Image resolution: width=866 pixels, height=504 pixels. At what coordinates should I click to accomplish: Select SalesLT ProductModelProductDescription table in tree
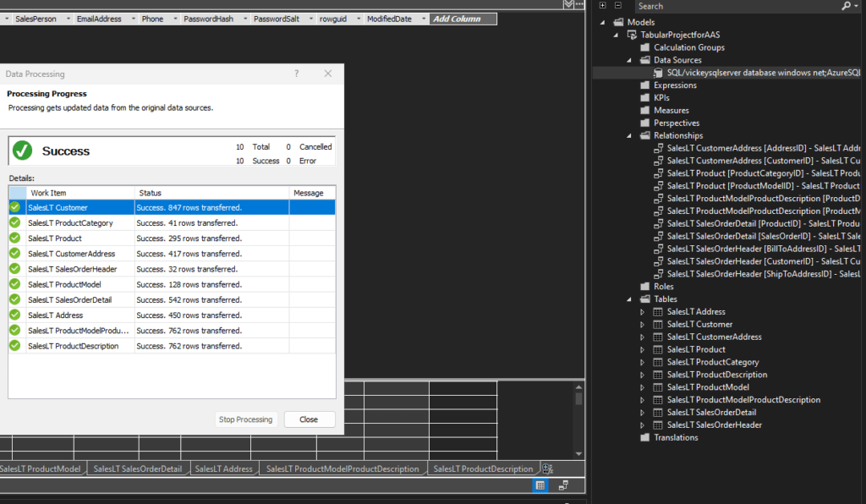(743, 400)
